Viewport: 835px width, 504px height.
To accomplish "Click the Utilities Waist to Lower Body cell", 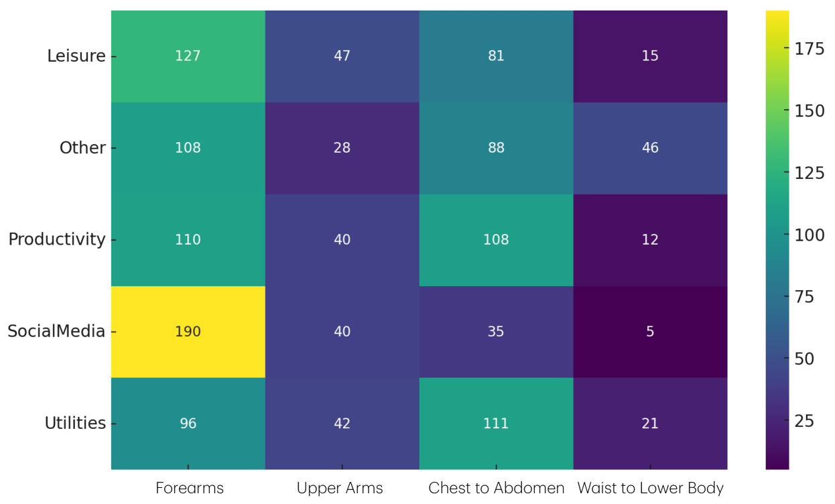I will [650, 424].
